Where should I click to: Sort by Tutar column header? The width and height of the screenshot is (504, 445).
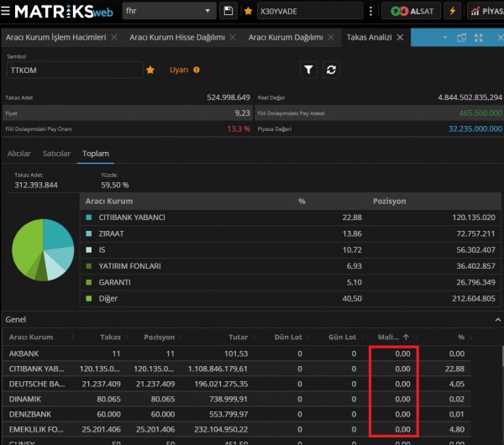pyautogui.click(x=238, y=337)
